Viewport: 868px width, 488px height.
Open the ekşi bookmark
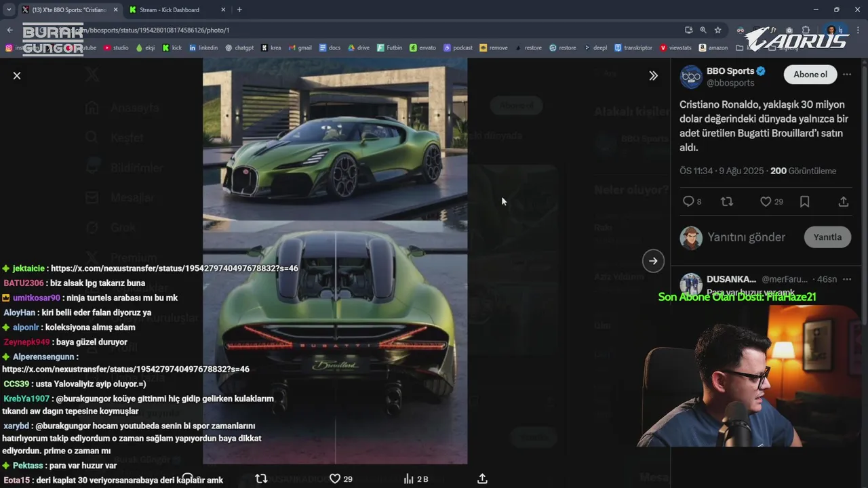click(x=146, y=47)
